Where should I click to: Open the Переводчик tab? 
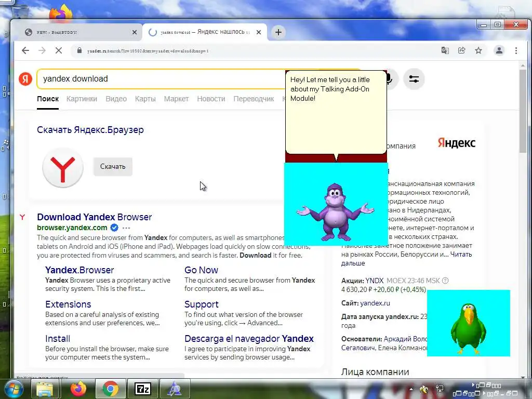click(x=254, y=99)
